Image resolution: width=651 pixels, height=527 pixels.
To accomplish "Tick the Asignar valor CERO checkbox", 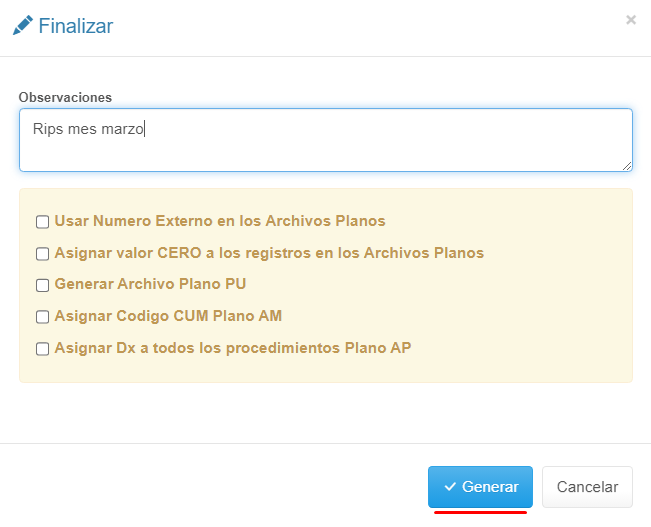I will click(x=43, y=254).
